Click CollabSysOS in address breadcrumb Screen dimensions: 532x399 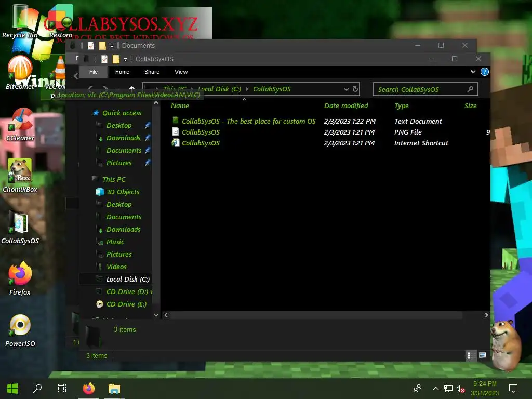pyautogui.click(x=272, y=89)
